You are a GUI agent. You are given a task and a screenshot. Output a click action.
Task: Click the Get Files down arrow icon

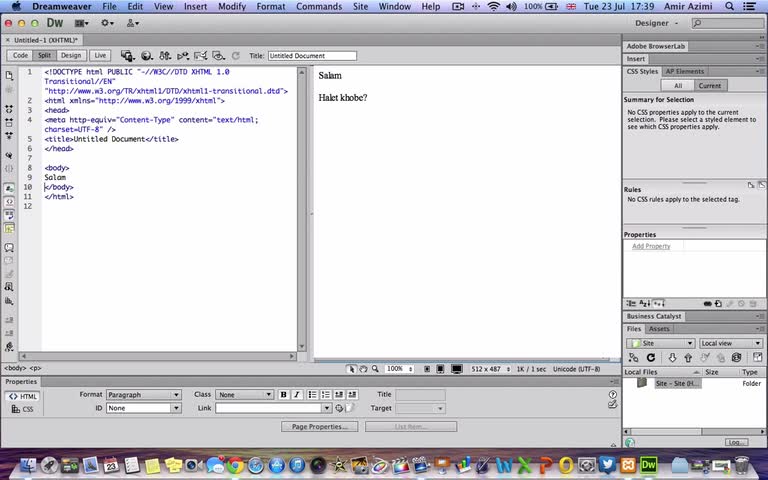pos(672,358)
